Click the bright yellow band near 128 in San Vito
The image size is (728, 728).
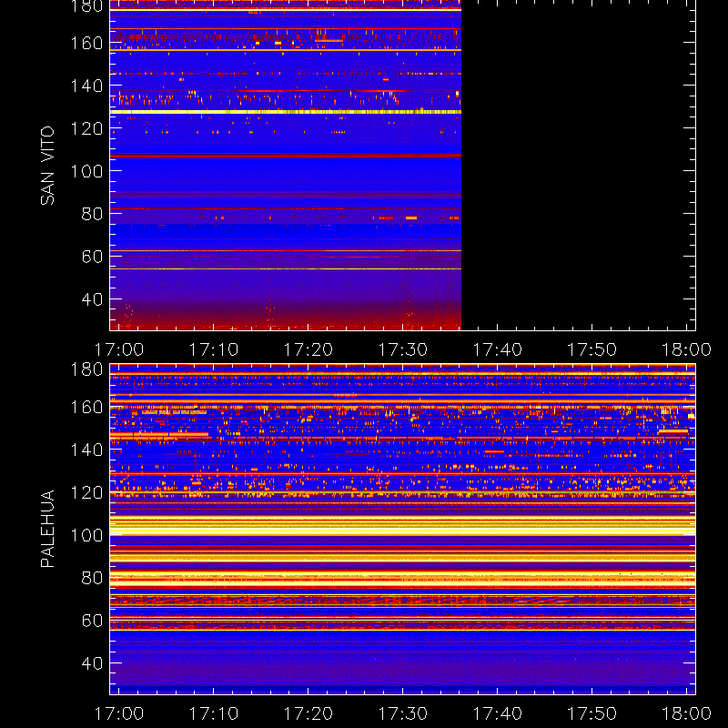286,112
